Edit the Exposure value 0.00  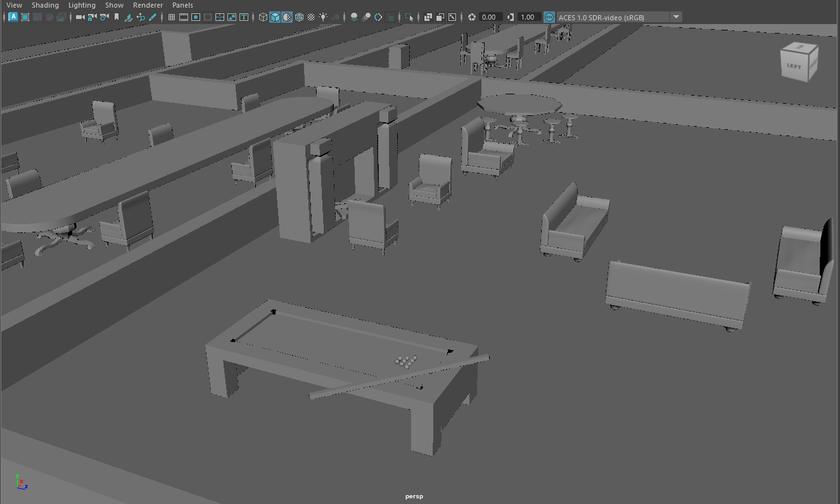coord(490,17)
